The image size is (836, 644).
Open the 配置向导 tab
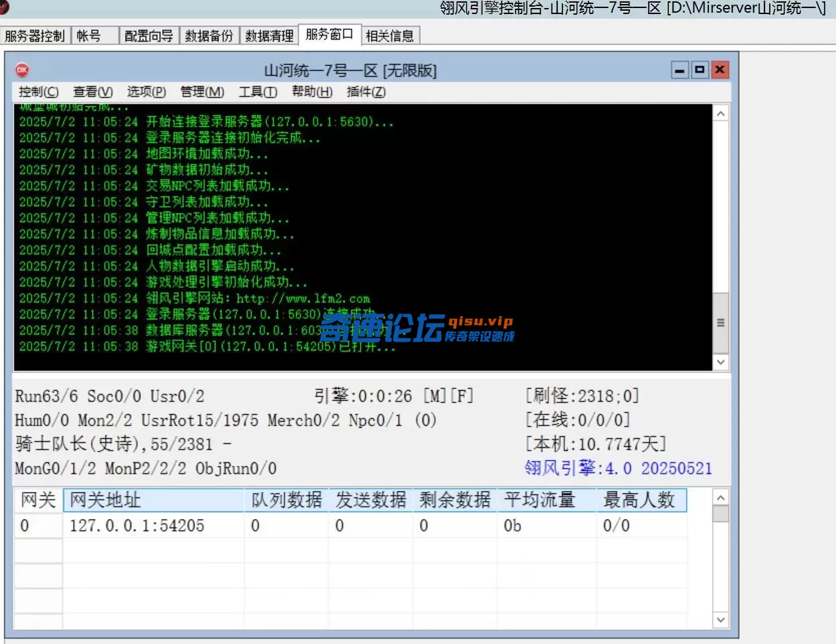click(148, 35)
